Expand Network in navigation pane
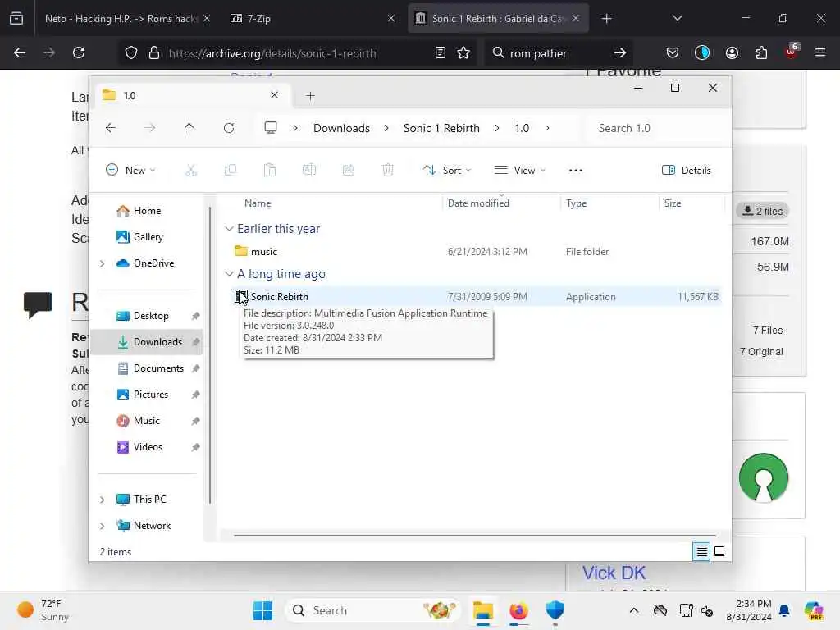The image size is (840, 630). (103, 526)
